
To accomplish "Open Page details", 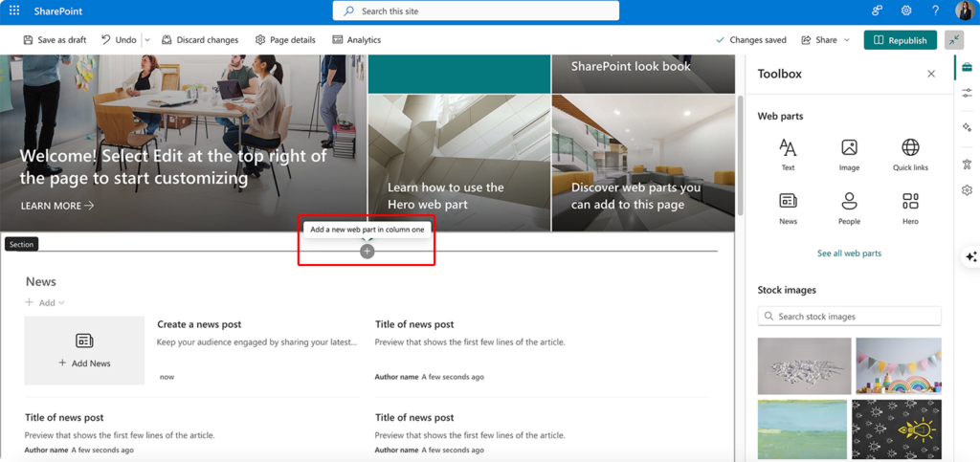I will [285, 40].
